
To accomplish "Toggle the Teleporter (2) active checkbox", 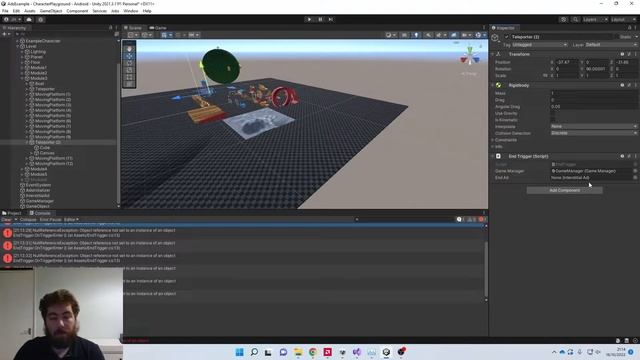I will [507, 37].
